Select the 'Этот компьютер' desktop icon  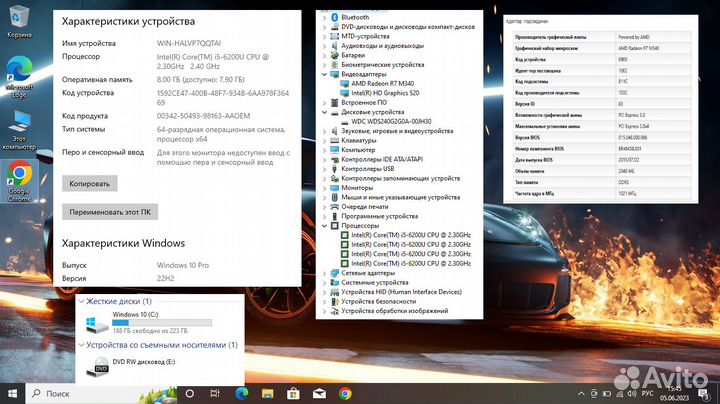click(x=19, y=130)
